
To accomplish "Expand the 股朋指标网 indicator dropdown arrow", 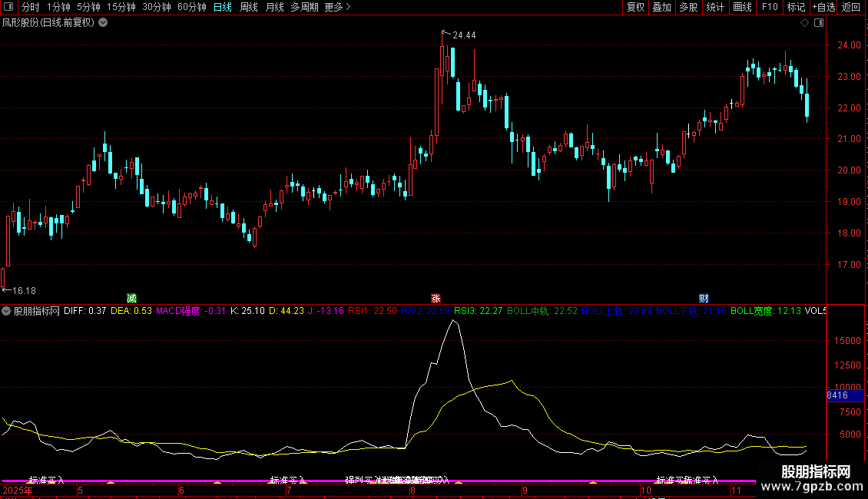I will 7,311.
